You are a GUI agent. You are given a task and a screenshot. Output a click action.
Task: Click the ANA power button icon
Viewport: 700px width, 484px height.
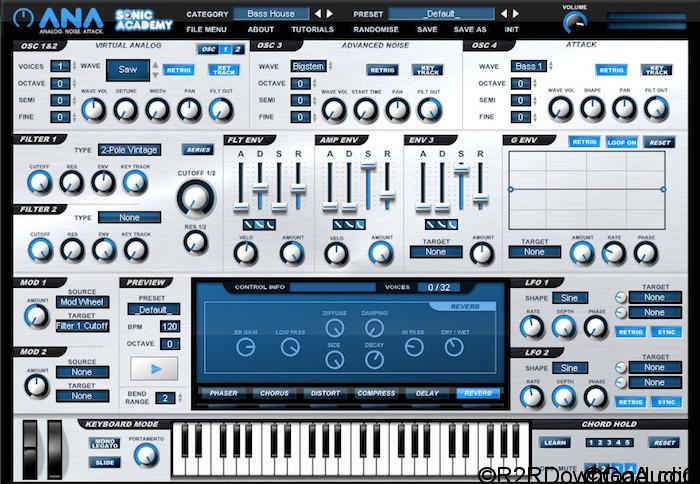tap(24, 17)
